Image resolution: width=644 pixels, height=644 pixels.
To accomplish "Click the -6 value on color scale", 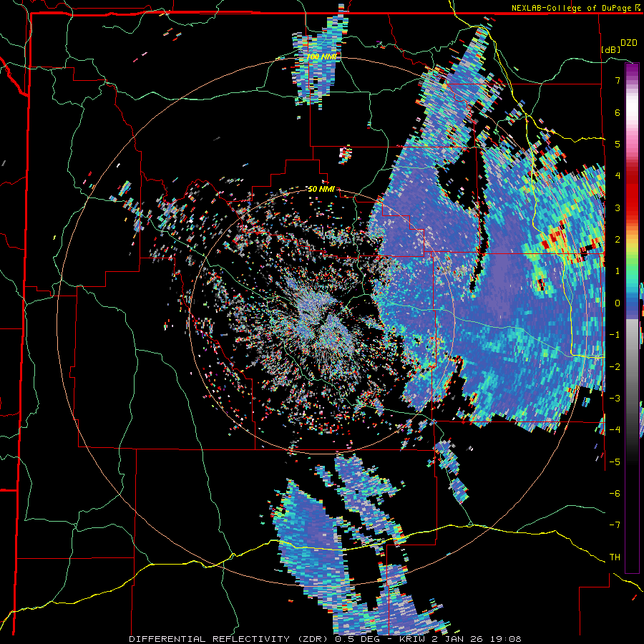I will (x=615, y=493).
